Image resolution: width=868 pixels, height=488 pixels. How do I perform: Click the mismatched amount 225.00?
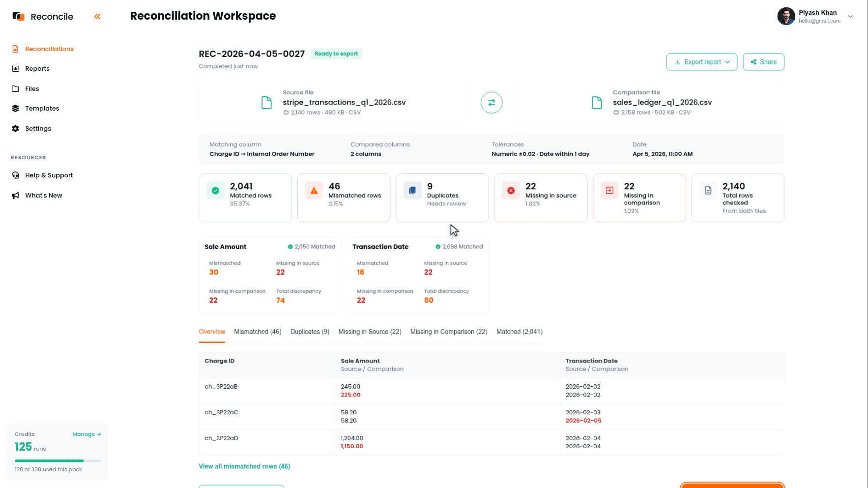click(350, 395)
